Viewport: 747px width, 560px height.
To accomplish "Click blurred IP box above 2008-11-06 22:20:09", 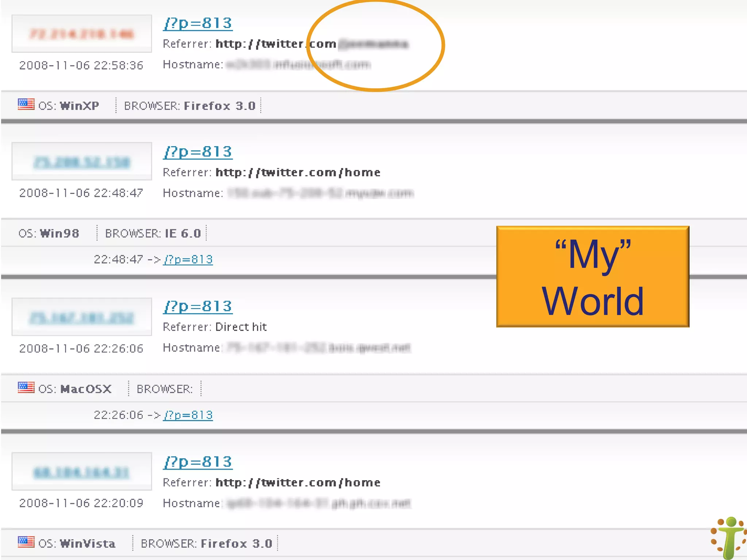I will point(82,472).
